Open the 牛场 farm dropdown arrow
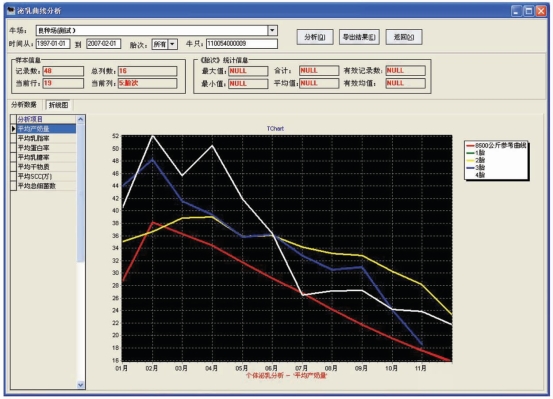This screenshot has width=553, height=399. click(272, 30)
